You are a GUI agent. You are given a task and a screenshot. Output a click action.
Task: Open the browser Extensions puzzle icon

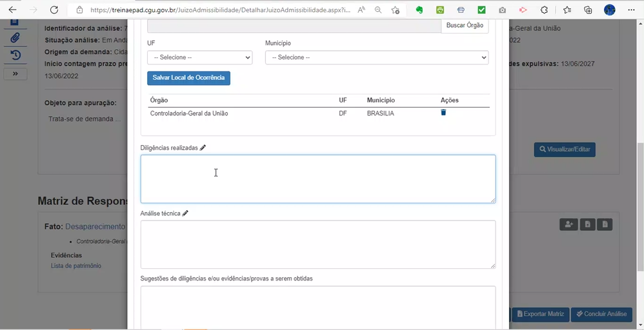pyautogui.click(x=545, y=10)
